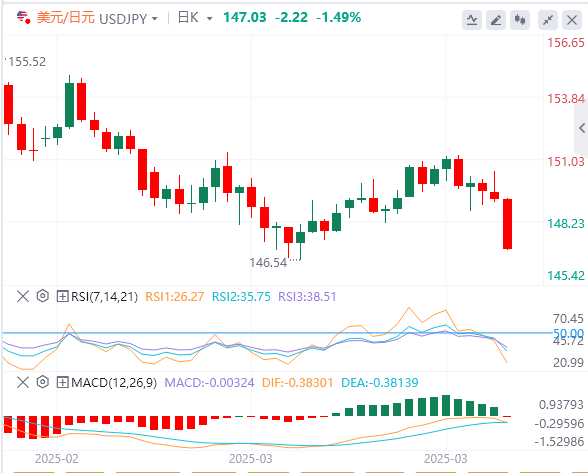Click the last large red candlestick
Screen dimensions: 588x473
click(507, 224)
